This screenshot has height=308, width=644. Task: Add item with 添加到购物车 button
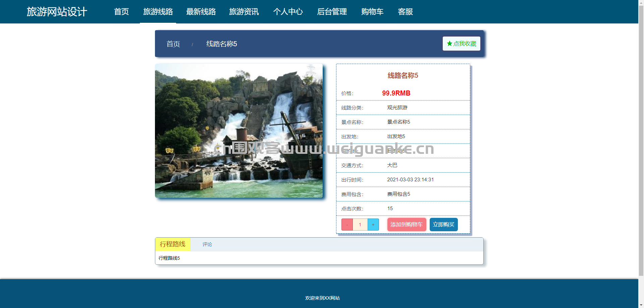pos(407,225)
